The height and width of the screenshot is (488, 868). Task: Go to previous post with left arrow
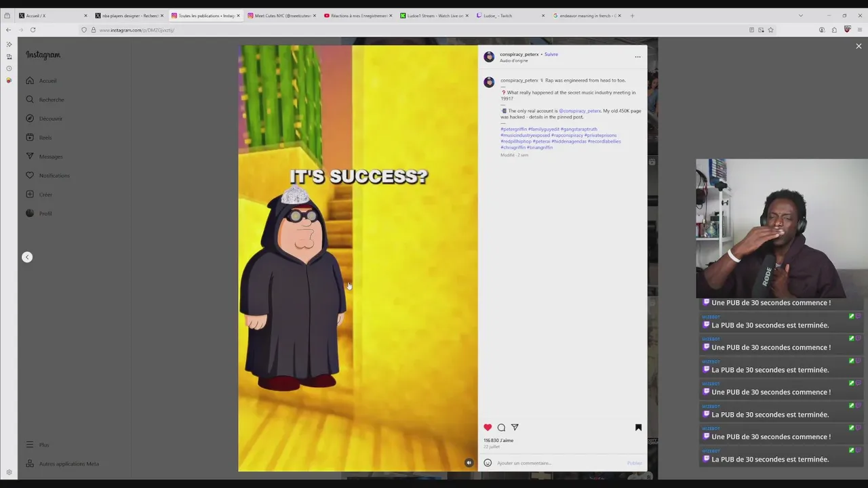(27, 257)
